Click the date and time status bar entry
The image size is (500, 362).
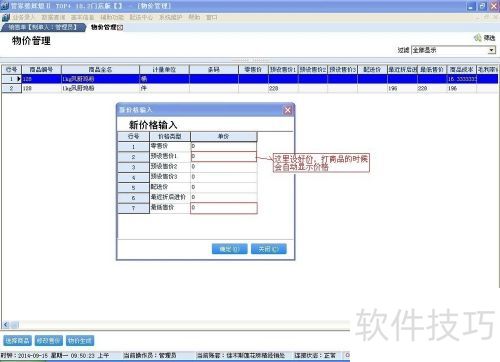(55, 356)
